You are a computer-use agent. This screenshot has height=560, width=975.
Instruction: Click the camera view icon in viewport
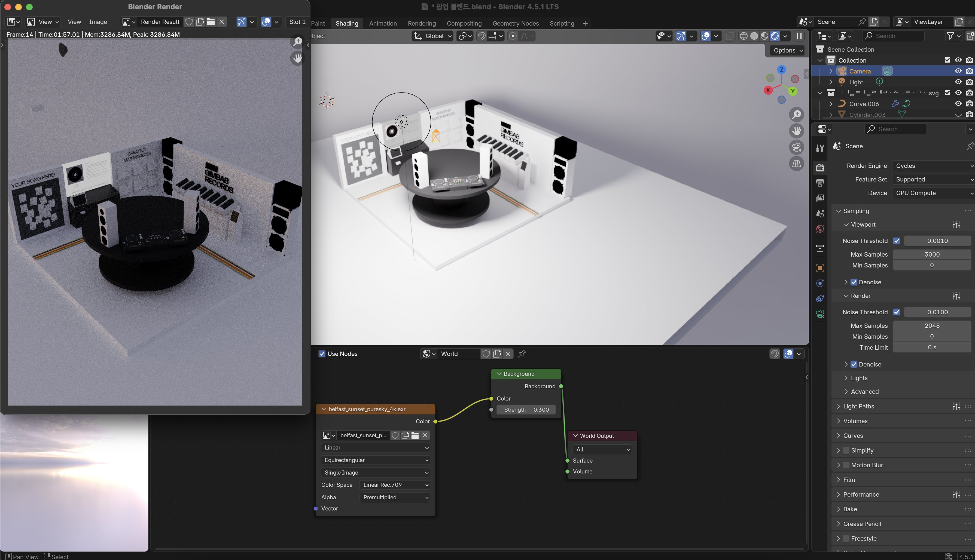pyautogui.click(x=796, y=147)
